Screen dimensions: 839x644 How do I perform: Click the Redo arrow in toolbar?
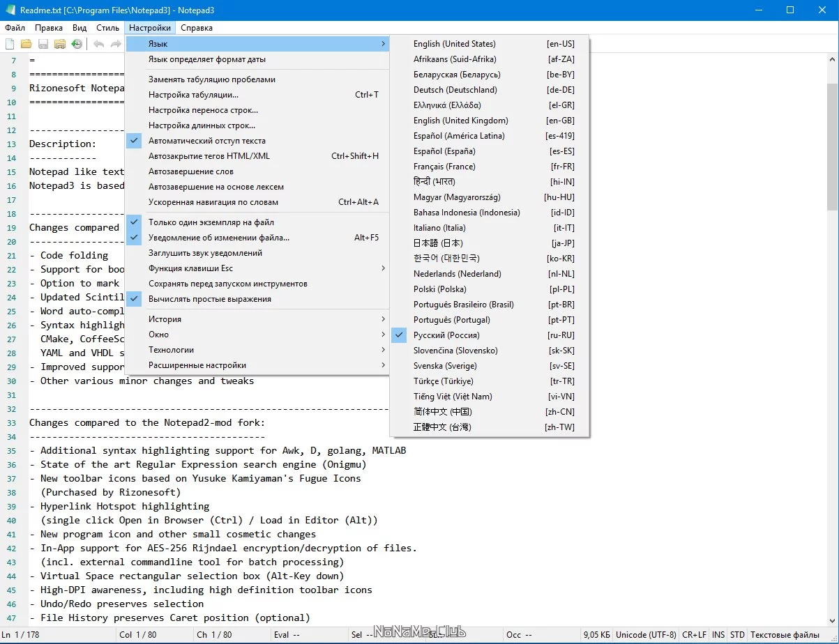[x=116, y=44]
